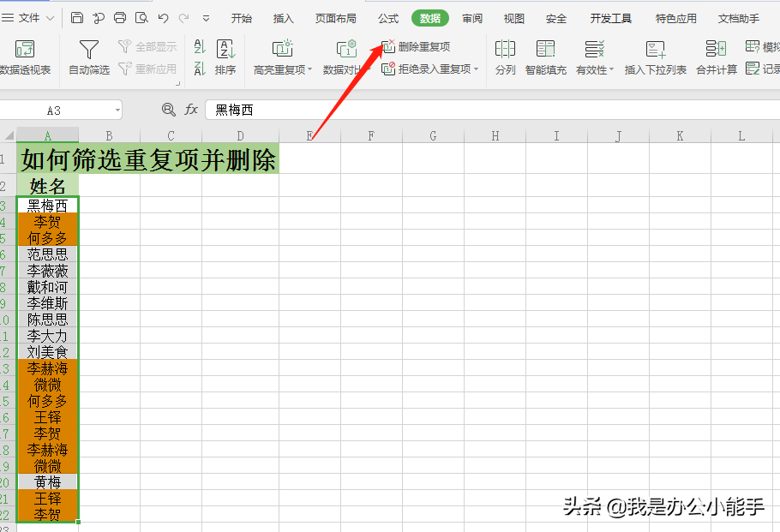This screenshot has height=532, width=780.
Task: Switch to the 审阅 tab
Action: pos(472,18)
